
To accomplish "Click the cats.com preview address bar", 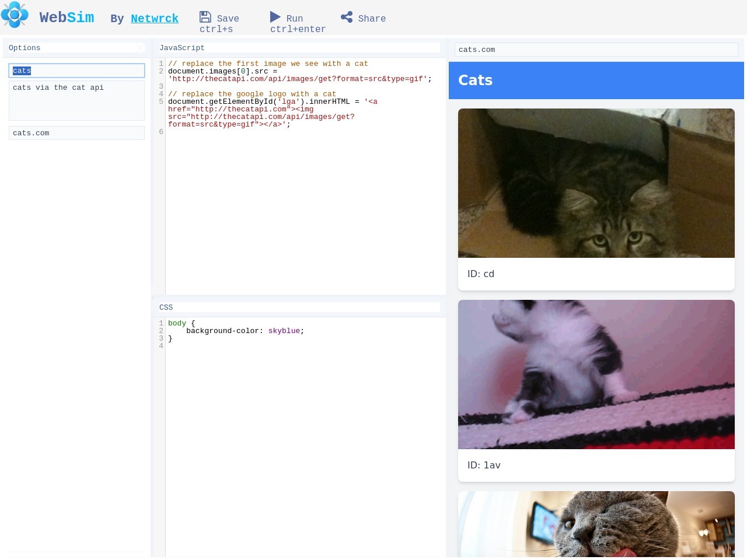I will [x=596, y=50].
